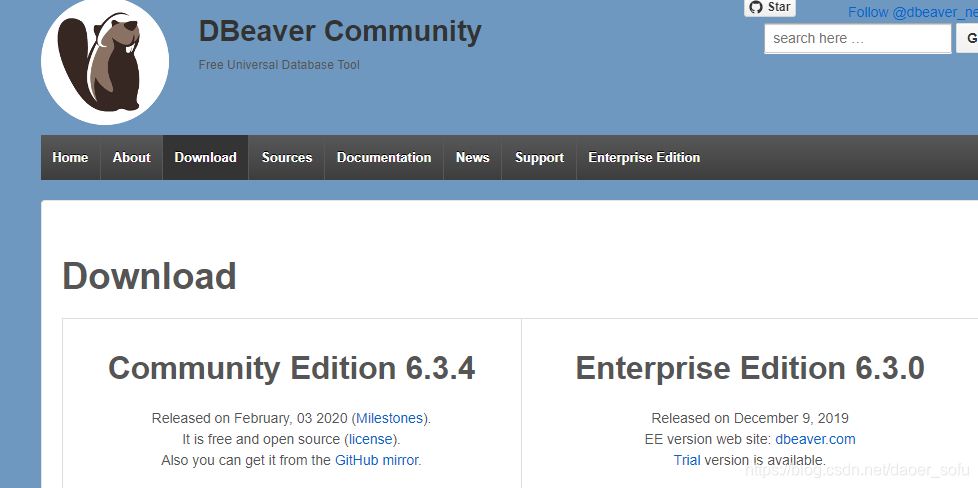Open the News menu item
The height and width of the screenshot is (488, 978).
pyautogui.click(x=472, y=157)
